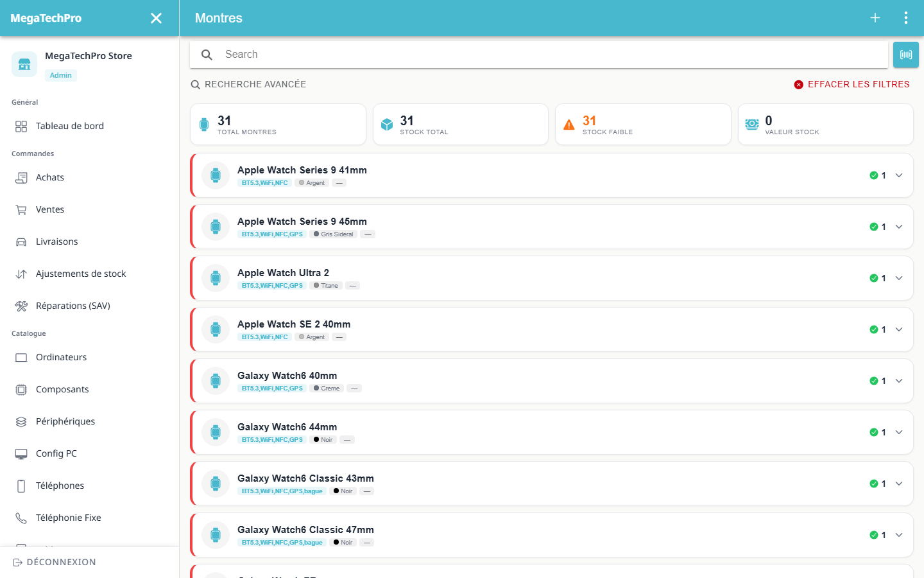Click the Réparations (SAV) tools icon
The height and width of the screenshot is (578, 924).
pyautogui.click(x=21, y=306)
